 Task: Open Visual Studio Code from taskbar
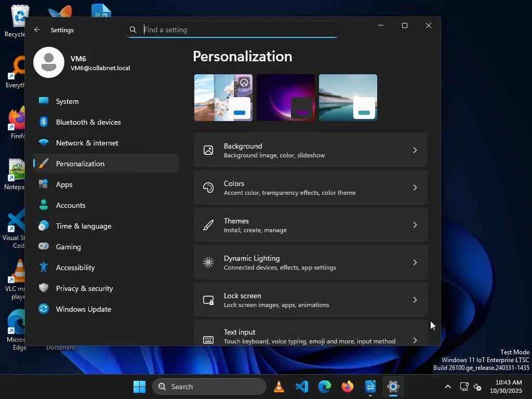[x=302, y=387]
